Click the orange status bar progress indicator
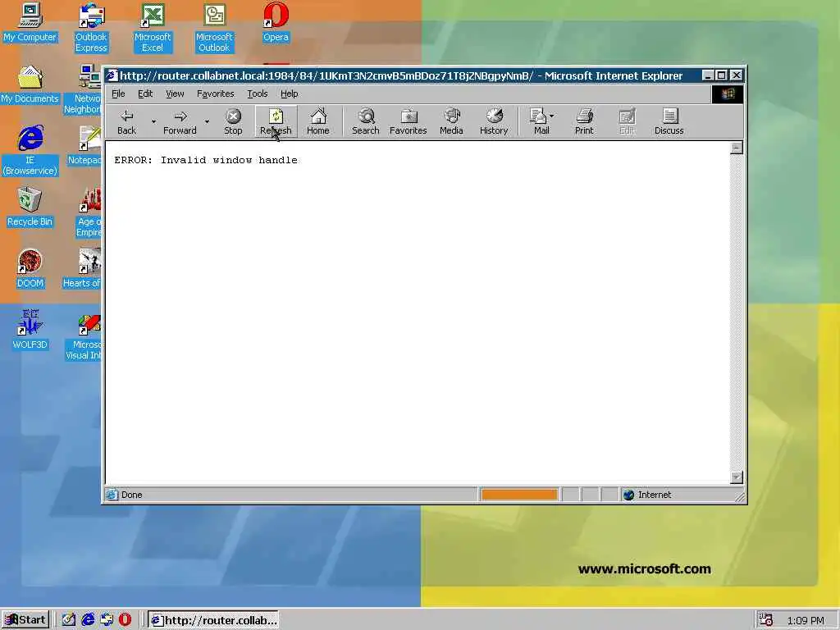This screenshot has height=630, width=840. point(519,495)
